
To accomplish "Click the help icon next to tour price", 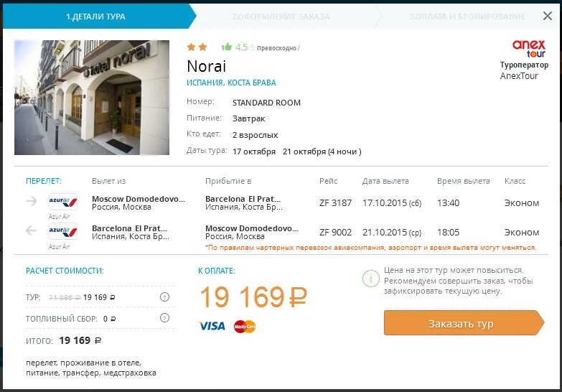I will (x=164, y=297).
